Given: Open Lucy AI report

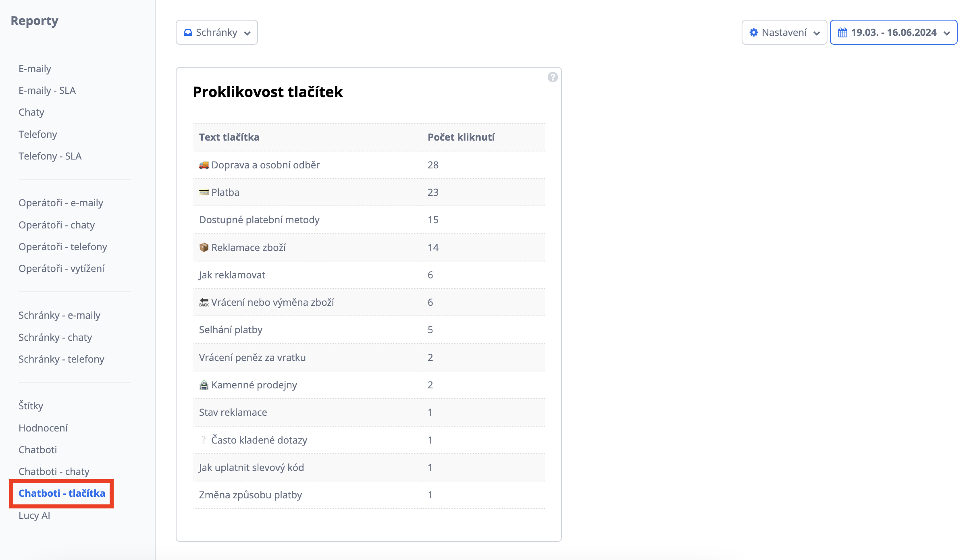Looking at the screenshot, I should tap(34, 515).
